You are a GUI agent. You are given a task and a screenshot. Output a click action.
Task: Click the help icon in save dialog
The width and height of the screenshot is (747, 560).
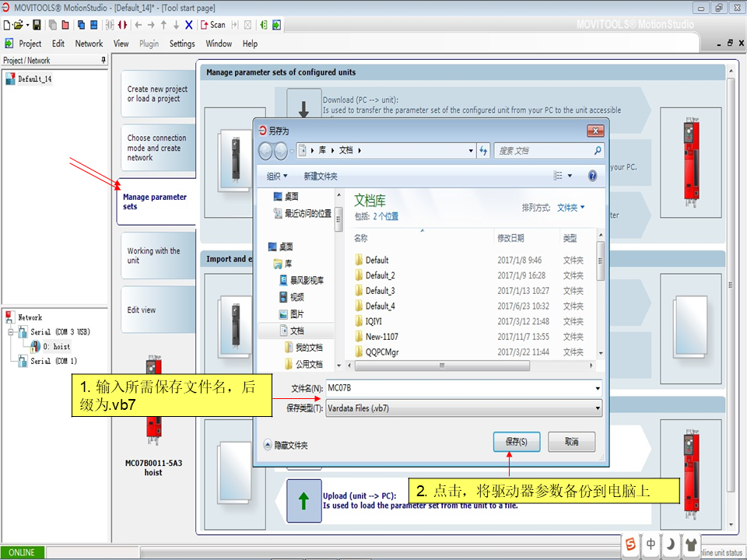tap(593, 177)
